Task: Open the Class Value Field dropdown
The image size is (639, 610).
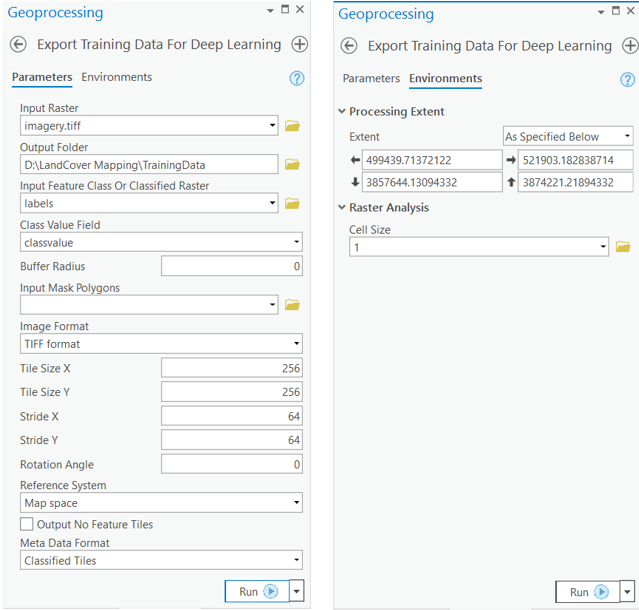Action: (161, 242)
